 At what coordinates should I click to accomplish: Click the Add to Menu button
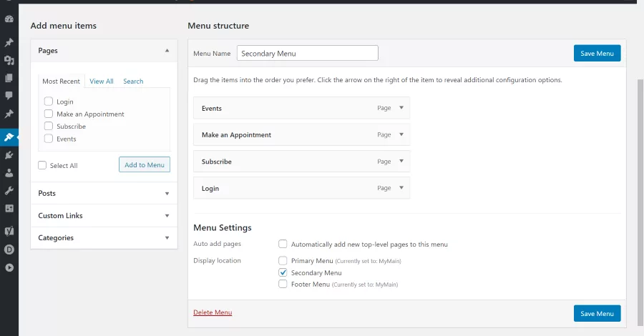[145, 164]
